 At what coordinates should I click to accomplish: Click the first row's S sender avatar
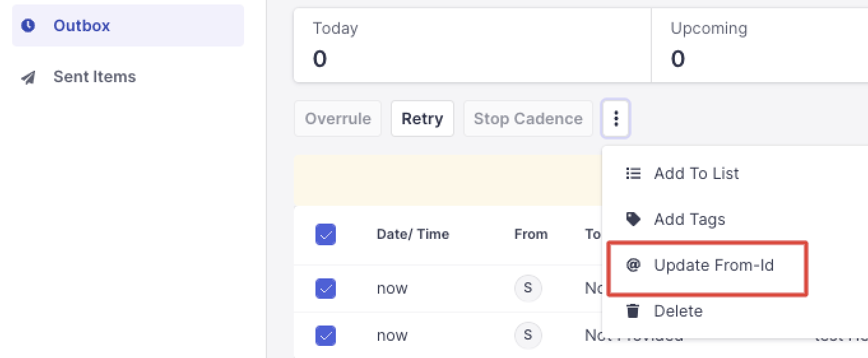pos(528,288)
